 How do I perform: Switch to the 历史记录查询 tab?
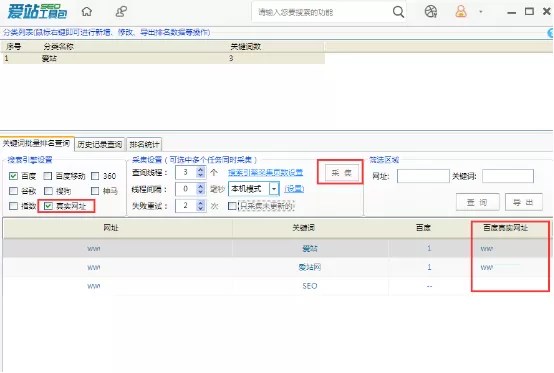pos(100,144)
